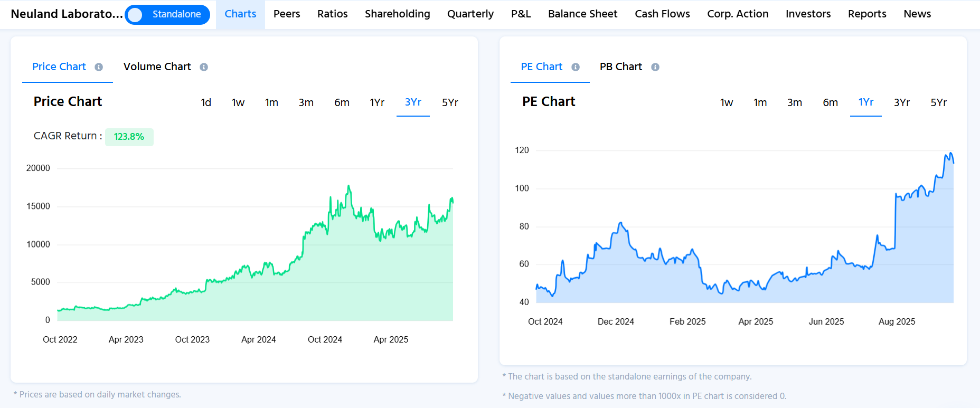The height and width of the screenshot is (408, 980).
Task: Select 1d range on Price Chart
Action: (x=206, y=102)
